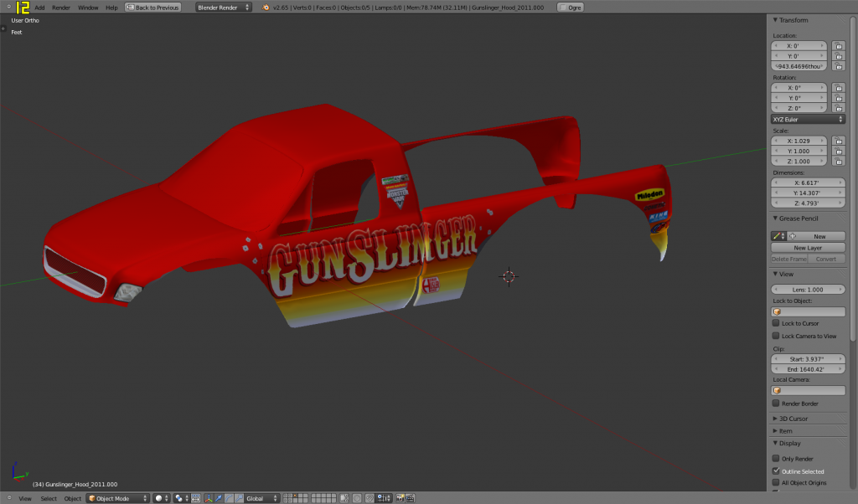Enable Render Border checkbox
Image resolution: width=858 pixels, height=504 pixels.
(x=775, y=404)
